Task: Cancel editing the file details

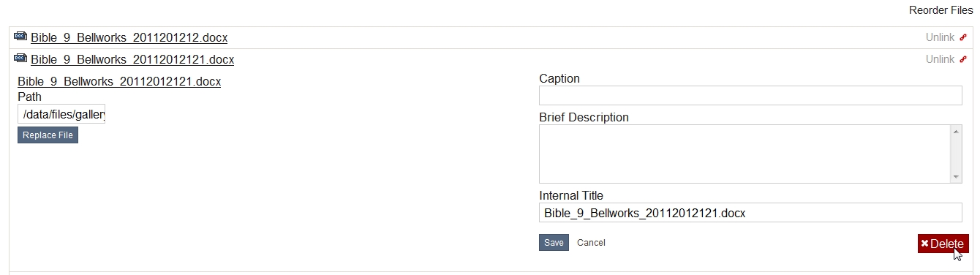Action: [x=591, y=243]
